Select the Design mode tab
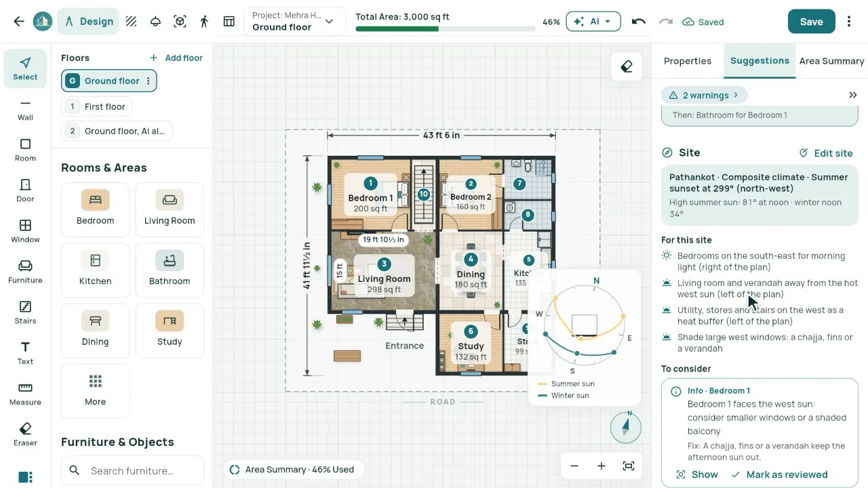This screenshot has height=488, width=868. click(x=89, y=22)
